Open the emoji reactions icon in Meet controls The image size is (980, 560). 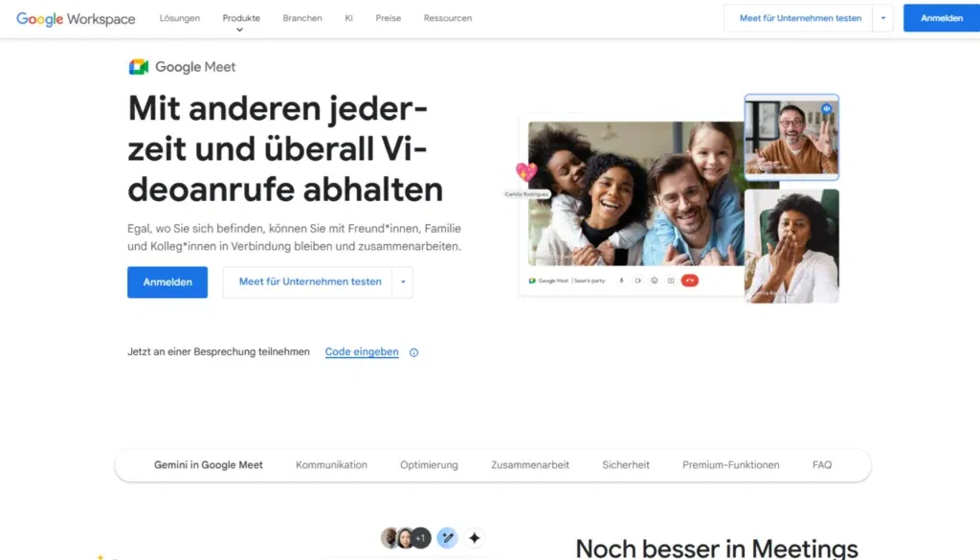pyautogui.click(x=655, y=280)
